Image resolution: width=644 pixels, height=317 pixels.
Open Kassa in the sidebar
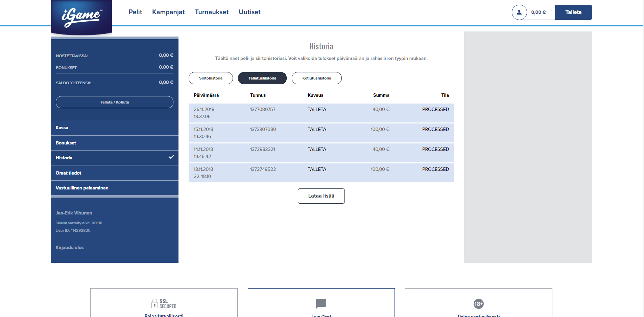(x=115, y=128)
